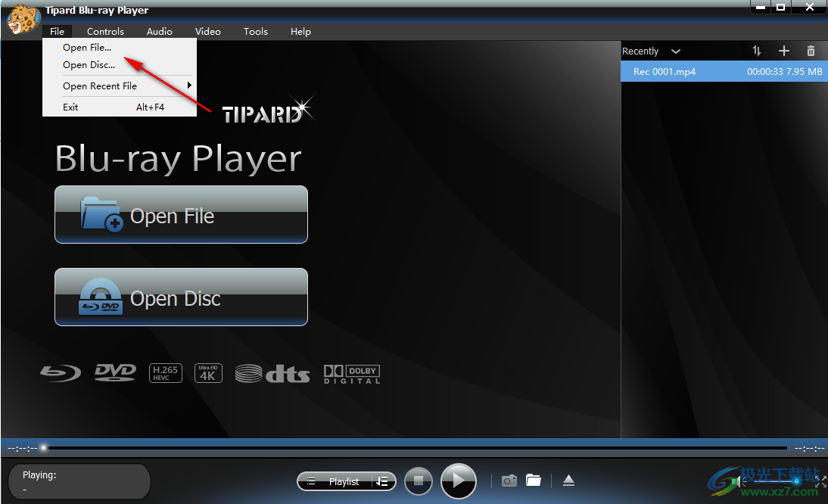Image resolution: width=828 pixels, height=504 pixels.
Task: Minimize the Tipard Blu-ray Player window
Action: (x=761, y=8)
